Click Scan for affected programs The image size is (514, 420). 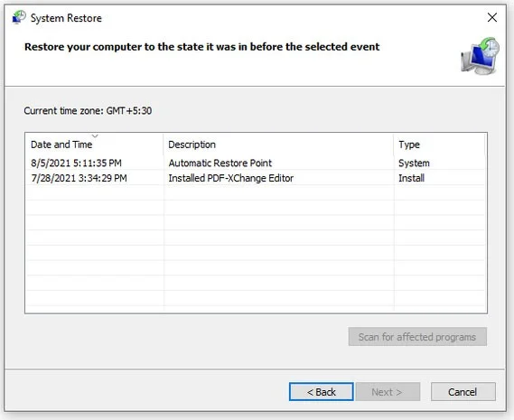point(417,337)
